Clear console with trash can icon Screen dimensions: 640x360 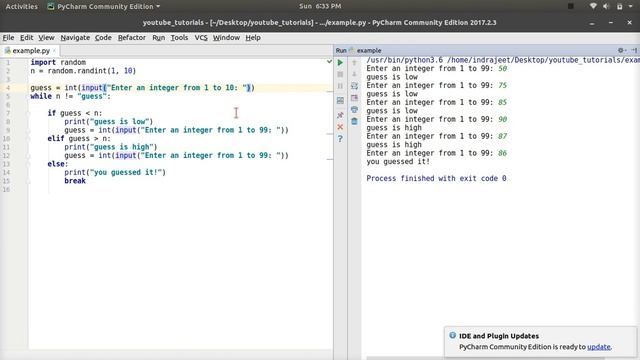pos(354,121)
